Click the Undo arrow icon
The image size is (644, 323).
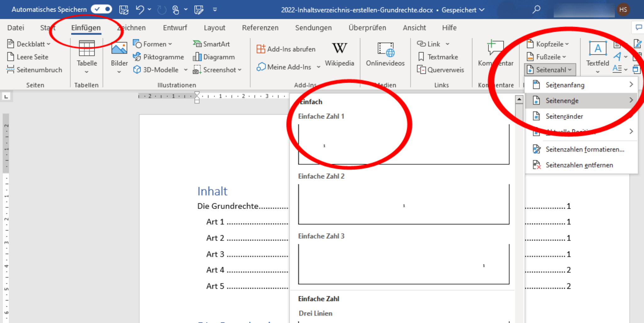(x=140, y=10)
